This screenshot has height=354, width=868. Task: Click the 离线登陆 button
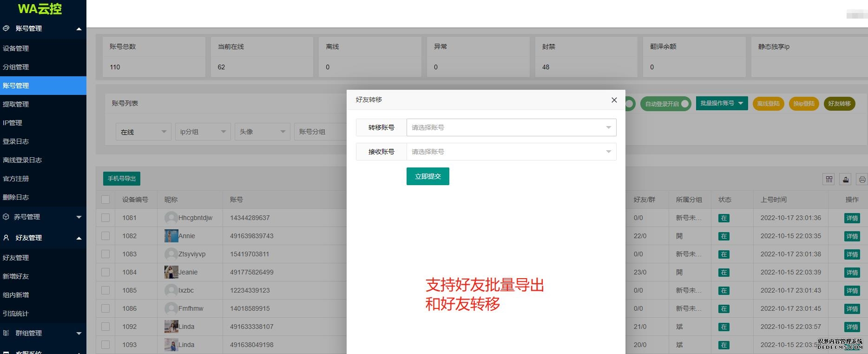pyautogui.click(x=769, y=104)
